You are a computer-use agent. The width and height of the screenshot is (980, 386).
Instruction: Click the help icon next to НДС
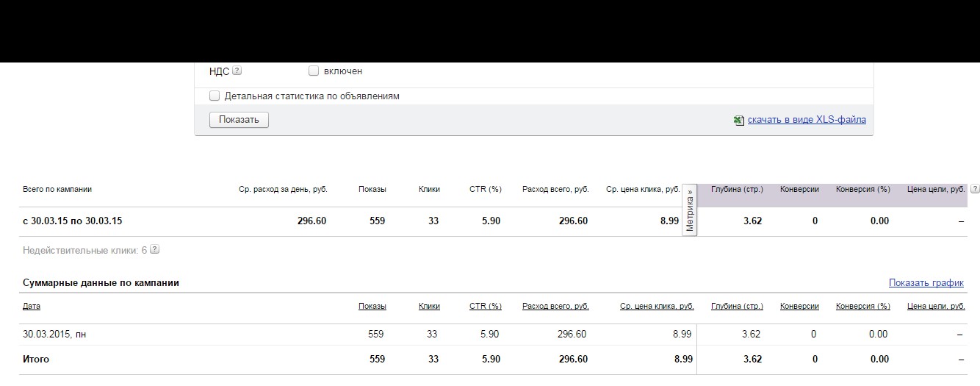tap(237, 71)
